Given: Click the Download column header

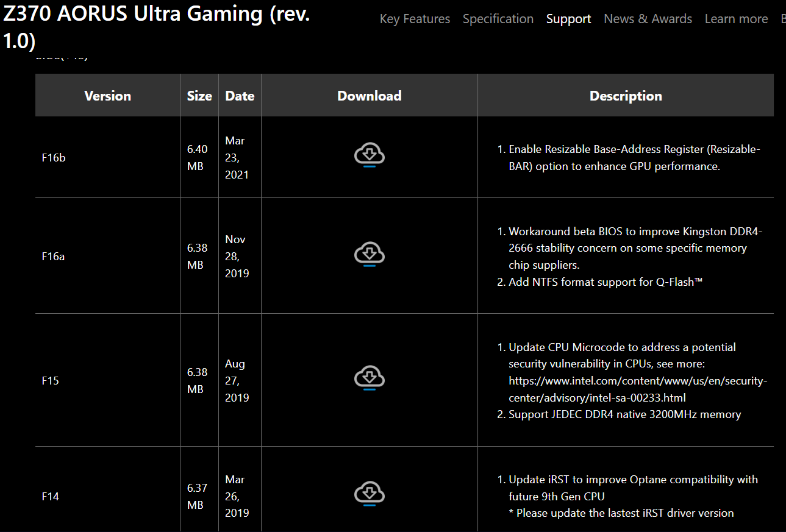Looking at the screenshot, I should pyautogui.click(x=370, y=96).
